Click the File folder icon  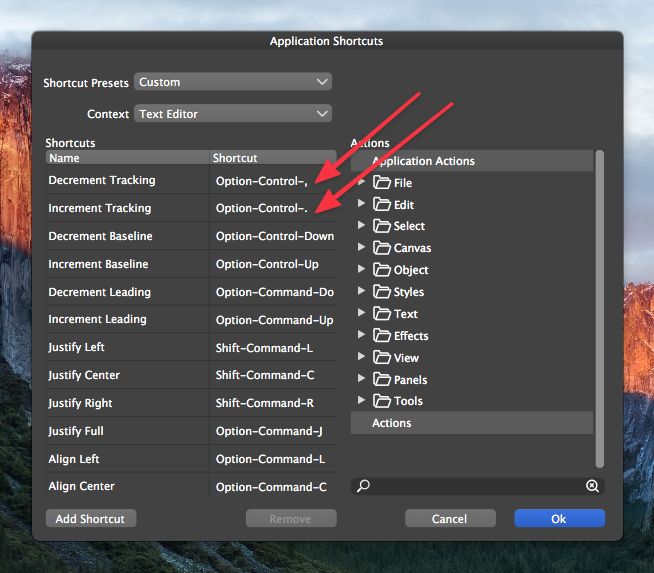point(381,182)
